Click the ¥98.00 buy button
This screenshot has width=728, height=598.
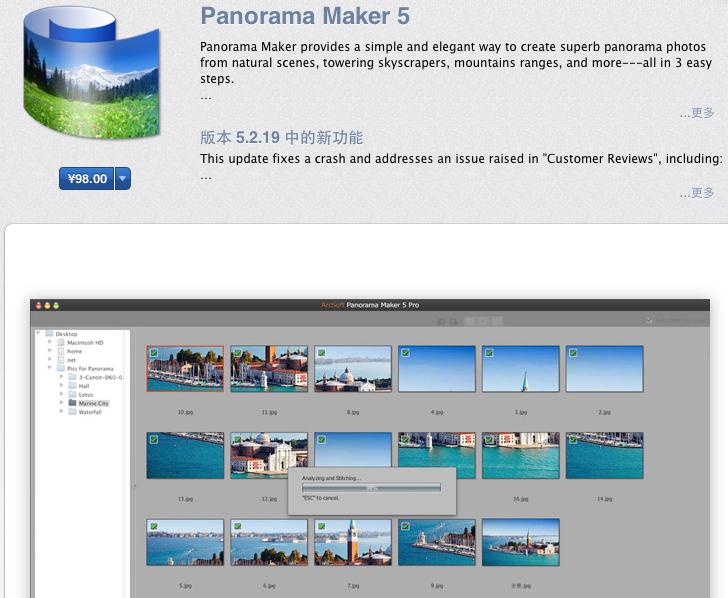(x=87, y=179)
